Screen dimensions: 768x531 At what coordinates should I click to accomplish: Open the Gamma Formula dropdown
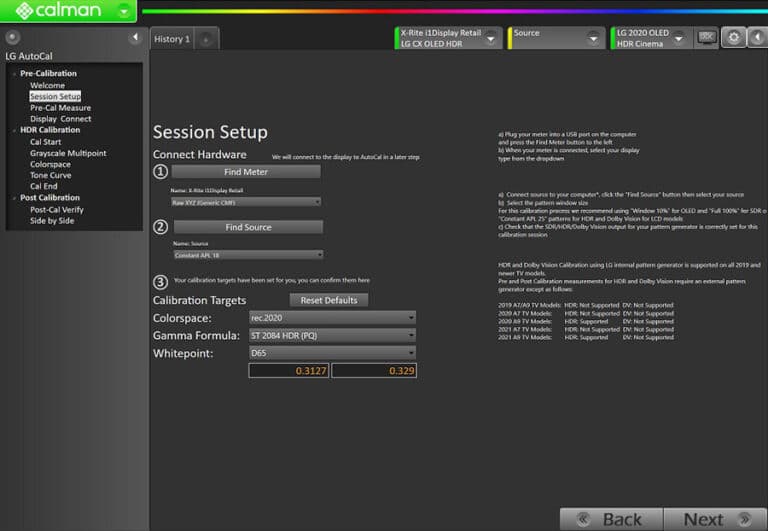point(410,335)
